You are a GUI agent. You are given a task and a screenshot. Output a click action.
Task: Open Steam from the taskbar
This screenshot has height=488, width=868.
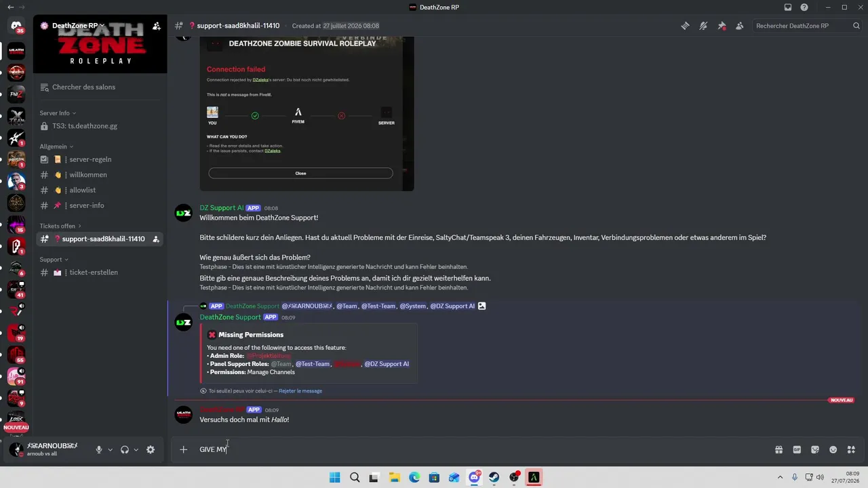click(494, 478)
